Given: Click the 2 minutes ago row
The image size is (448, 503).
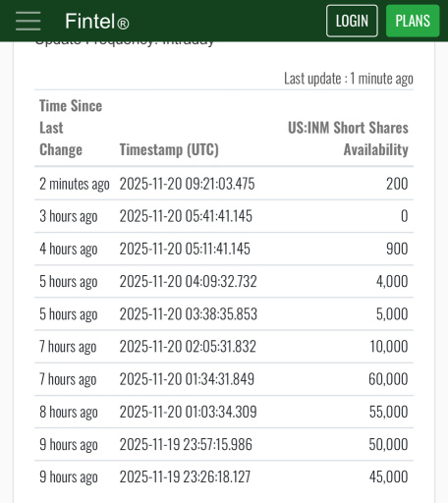Looking at the screenshot, I should (x=224, y=184).
